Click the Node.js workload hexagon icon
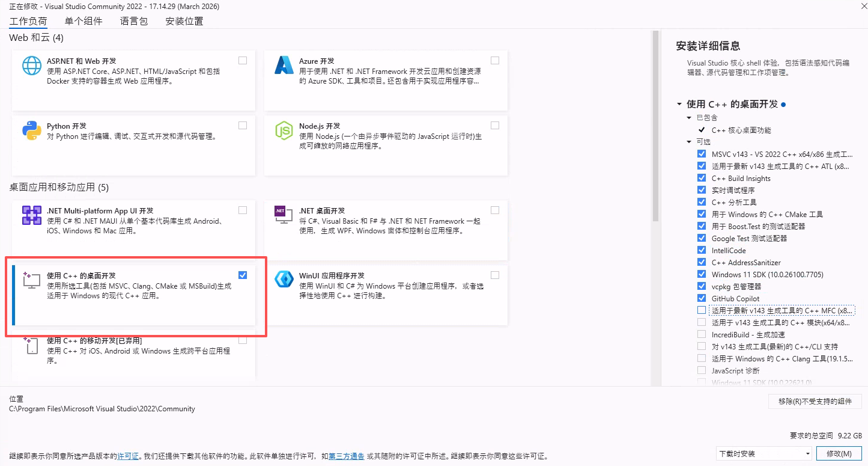Screen dimensions: 868x466 (x=284, y=130)
